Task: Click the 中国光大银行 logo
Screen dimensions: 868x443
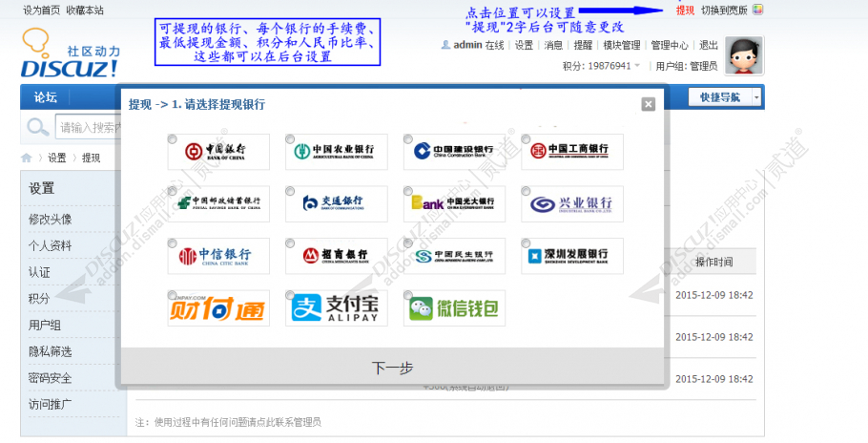Action: (x=454, y=203)
